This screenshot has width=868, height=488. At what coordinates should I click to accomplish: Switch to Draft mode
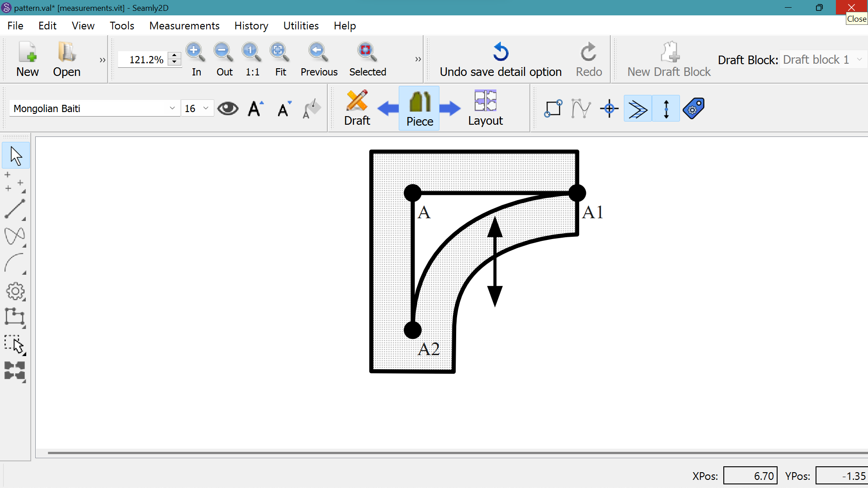(357, 108)
